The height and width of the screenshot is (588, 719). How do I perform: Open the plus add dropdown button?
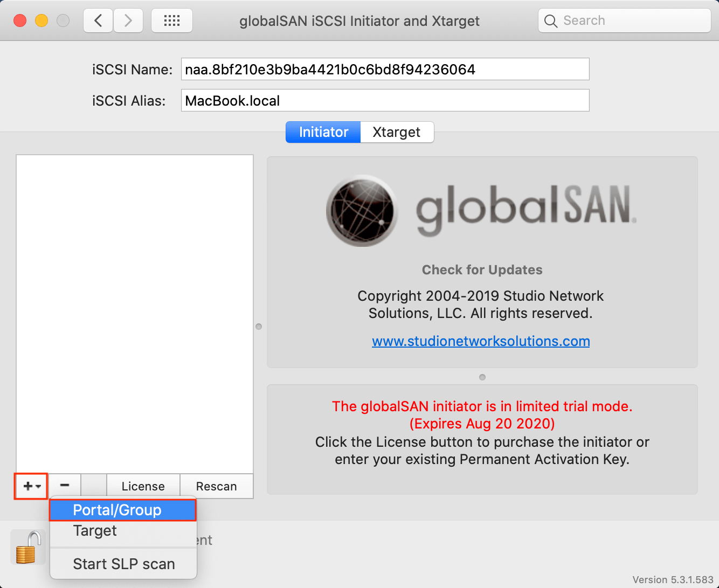pyautogui.click(x=31, y=486)
